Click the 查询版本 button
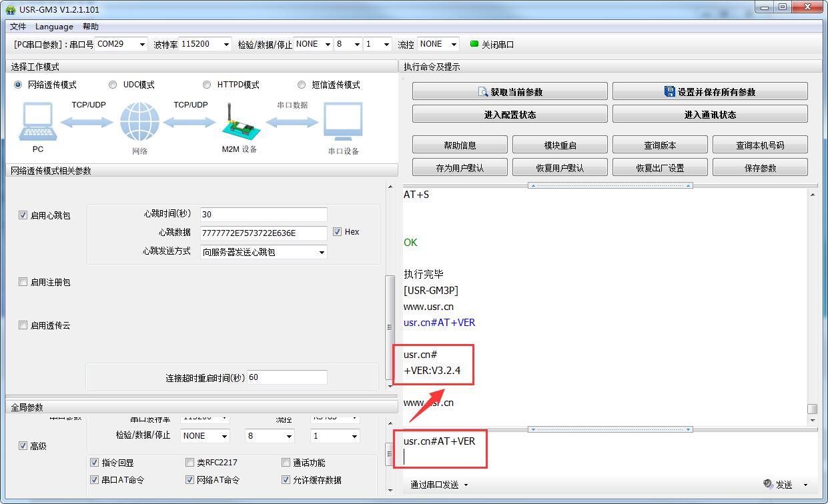This screenshot has width=828, height=504. coord(660,145)
